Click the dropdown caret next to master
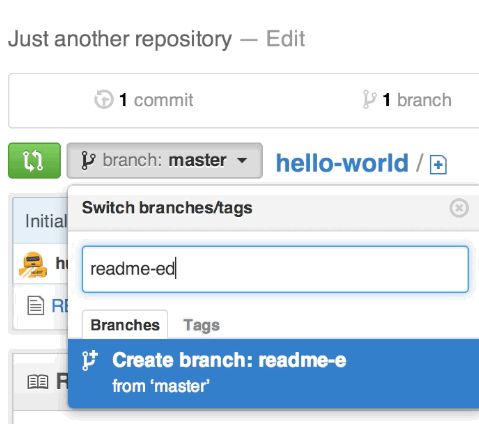Image resolution: width=479 pixels, height=424 pixels. (242, 160)
